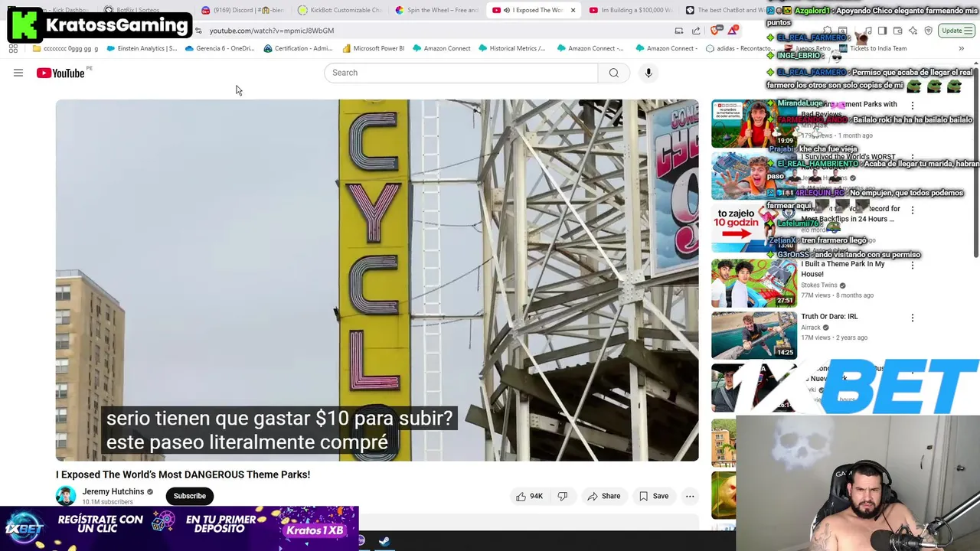Screen dimensions: 980x551
Task: Open the YouTube guide hamburger menu
Action: coord(18,73)
